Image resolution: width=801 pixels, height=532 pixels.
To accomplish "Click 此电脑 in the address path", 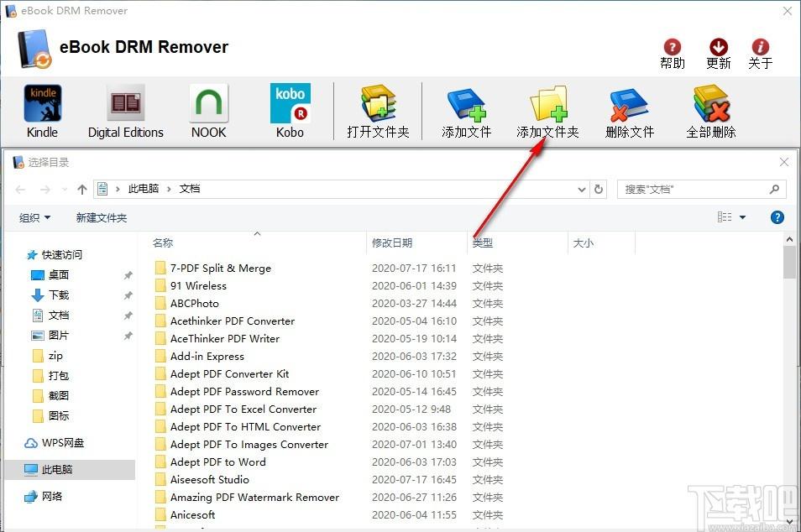I will pyautogui.click(x=143, y=189).
